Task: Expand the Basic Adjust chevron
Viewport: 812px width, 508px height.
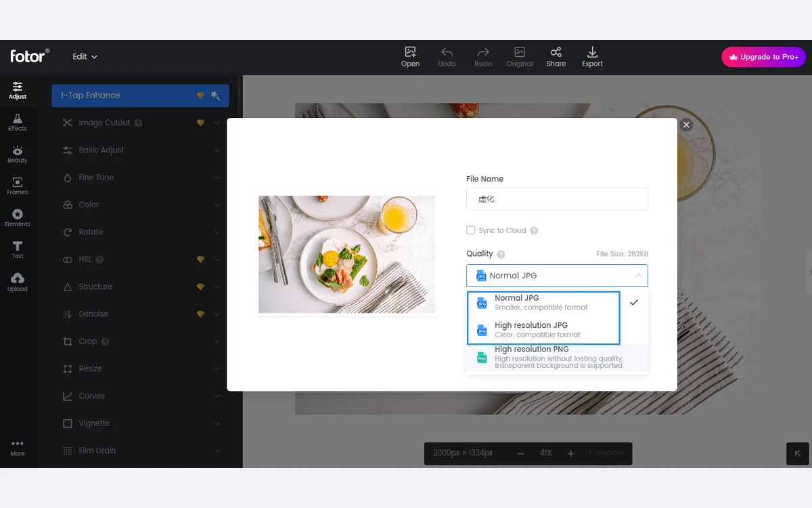Action: tap(217, 150)
